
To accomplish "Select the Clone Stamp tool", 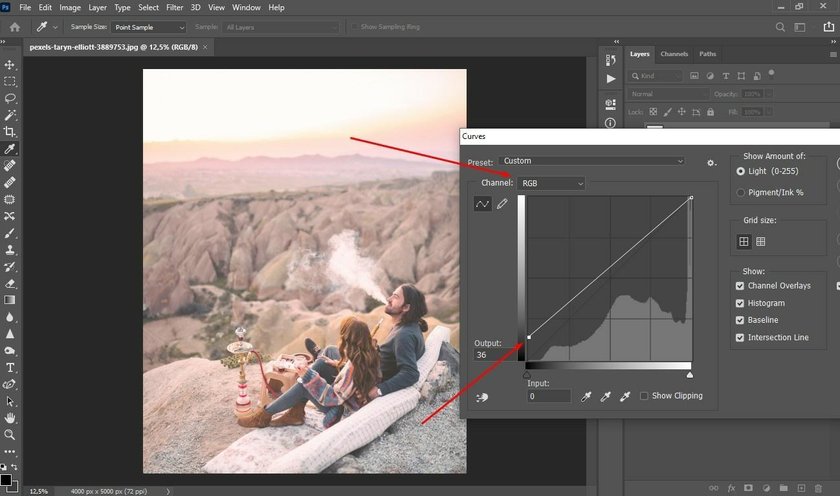I will coord(10,250).
